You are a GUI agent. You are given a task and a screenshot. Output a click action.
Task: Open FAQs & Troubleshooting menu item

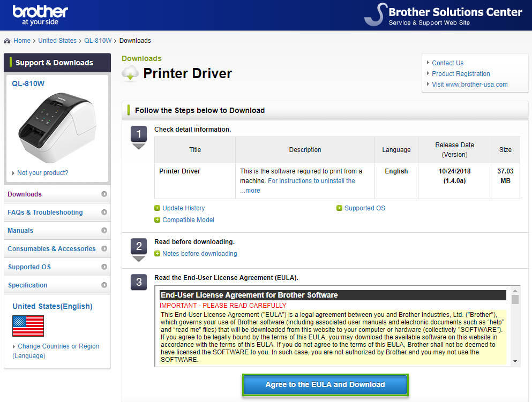coord(45,213)
